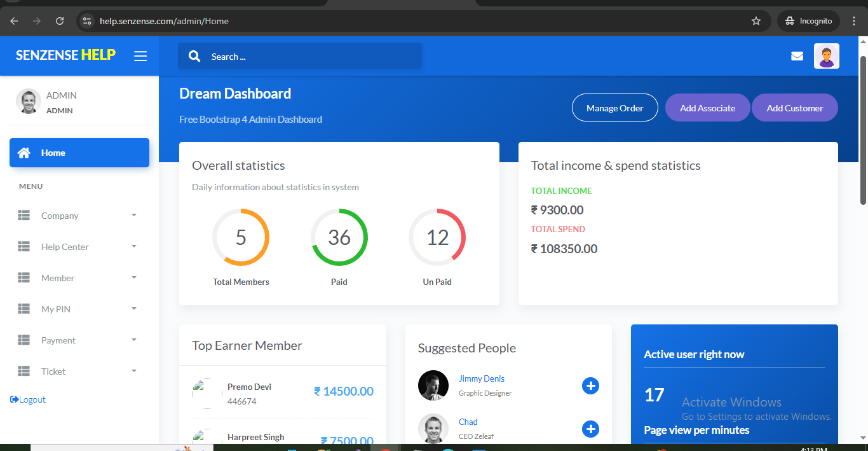Viewport: 868px width, 451px height.
Task: Click the Add Associate button
Action: (x=707, y=108)
